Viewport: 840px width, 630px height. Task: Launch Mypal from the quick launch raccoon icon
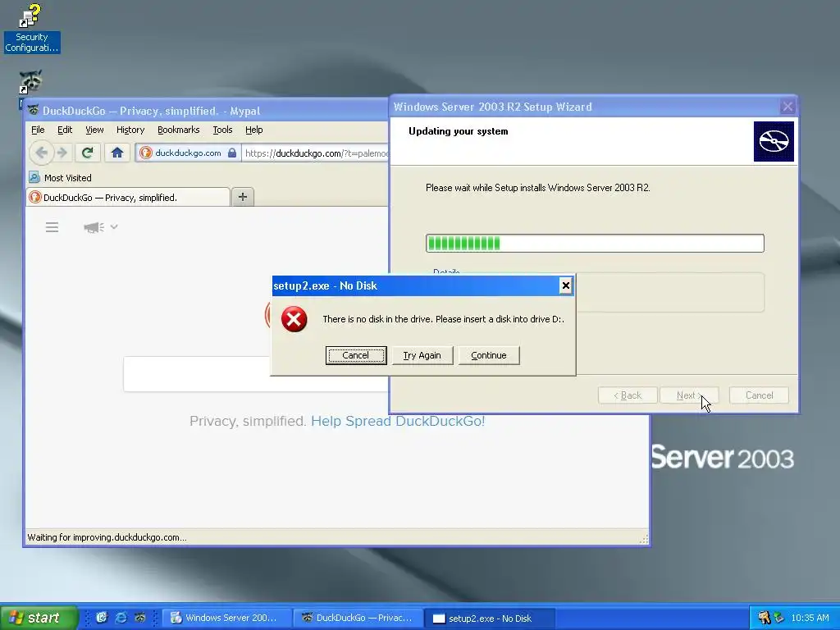click(140, 618)
